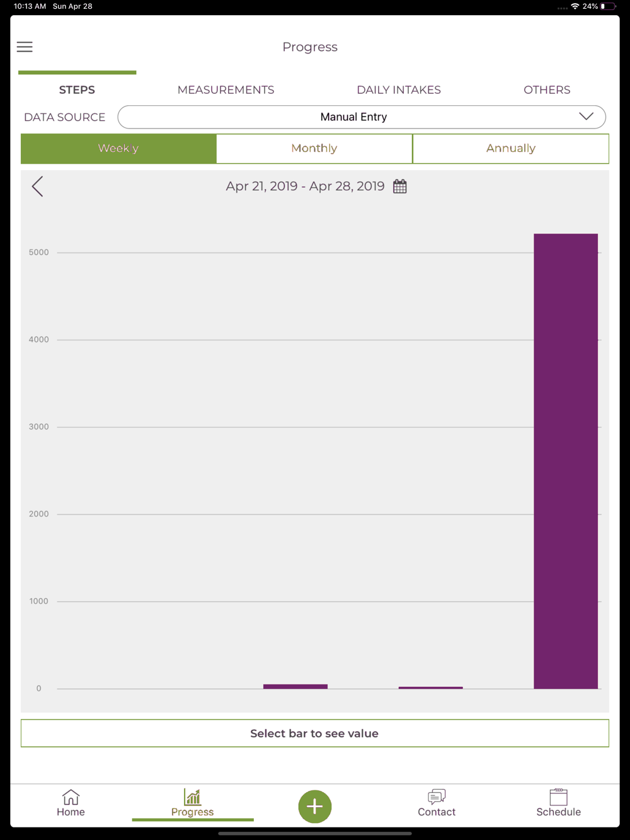Open the Others tab
This screenshot has width=630, height=840.
point(547,90)
